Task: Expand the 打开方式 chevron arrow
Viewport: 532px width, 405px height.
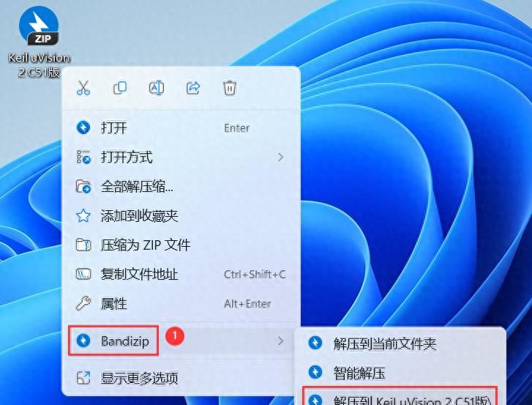Action: click(280, 157)
